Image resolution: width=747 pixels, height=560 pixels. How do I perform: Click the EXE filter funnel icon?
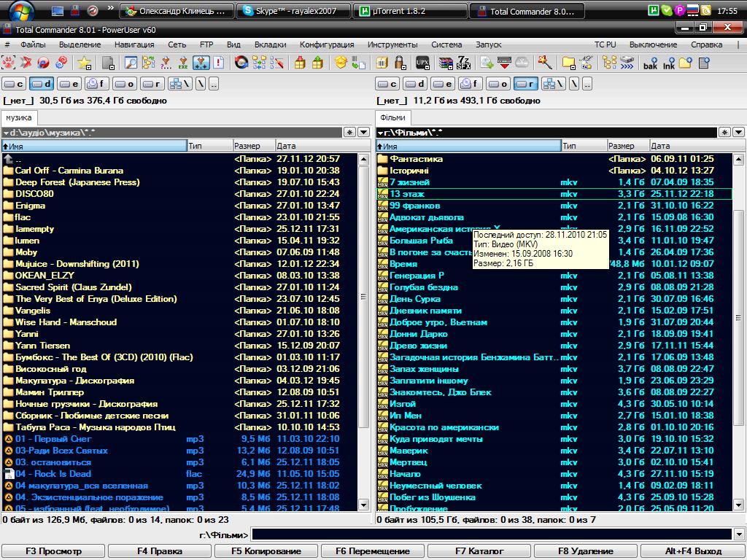pyautogui.click(x=183, y=63)
